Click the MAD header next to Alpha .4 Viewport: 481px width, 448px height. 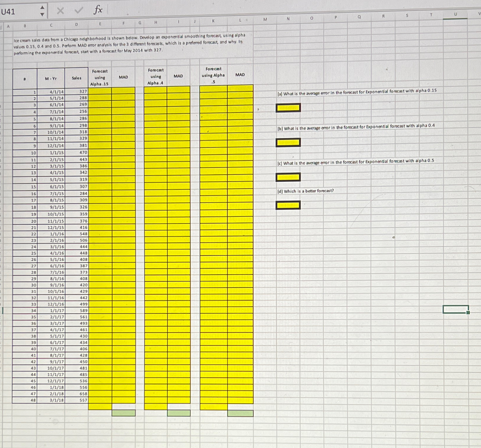(x=178, y=76)
